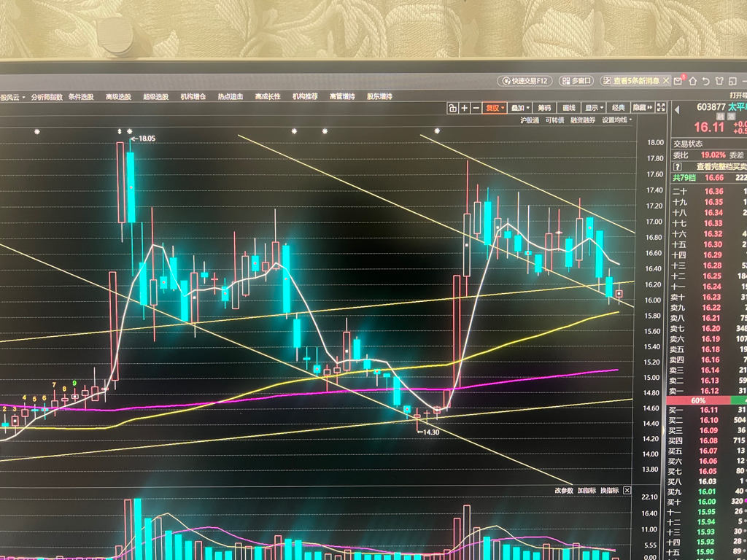Zoom in chart with plus button

click(464, 108)
